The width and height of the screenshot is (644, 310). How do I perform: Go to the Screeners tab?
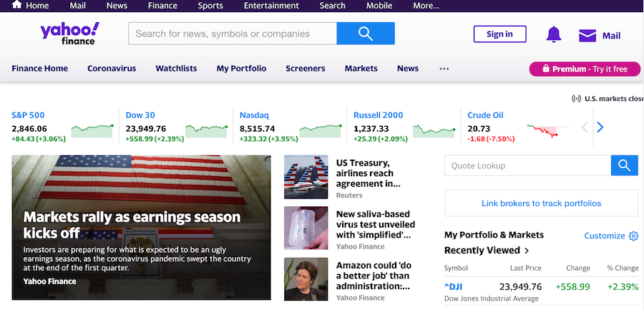click(305, 69)
